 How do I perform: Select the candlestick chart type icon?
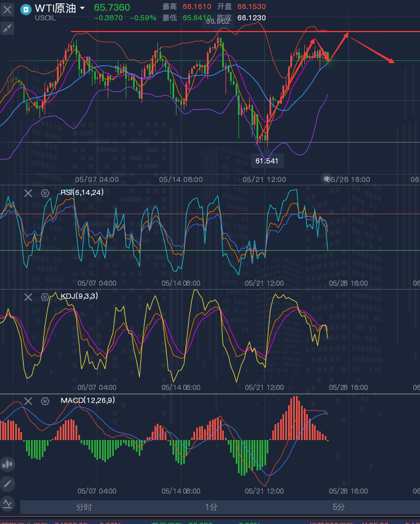7,464
